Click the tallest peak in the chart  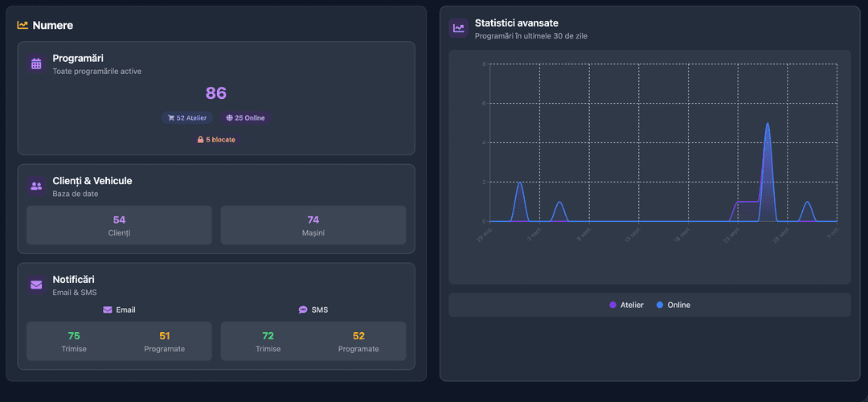coord(768,125)
